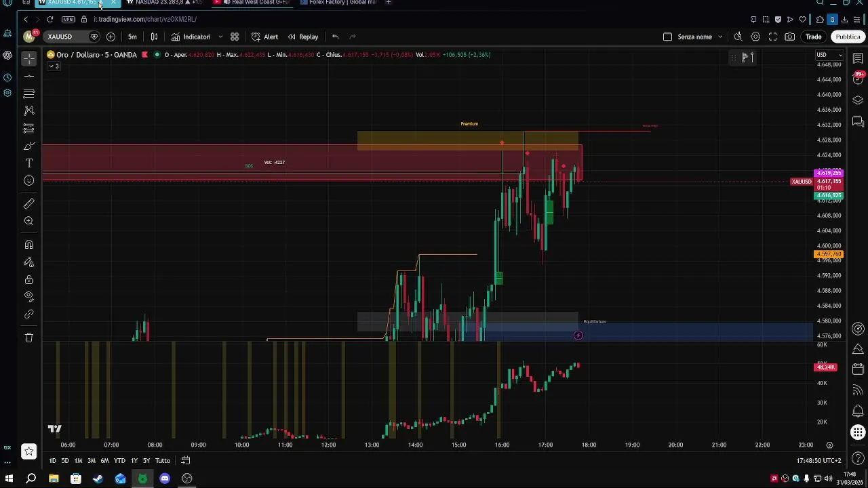Toggle magnet mode for drawings
The image size is (868, 488).
point(28,245)
